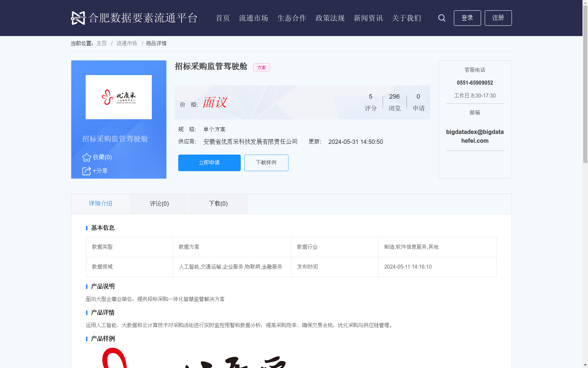Click 收藏(0) text
This screenshot has height=368, width=588.
click(x=102, y=157)
